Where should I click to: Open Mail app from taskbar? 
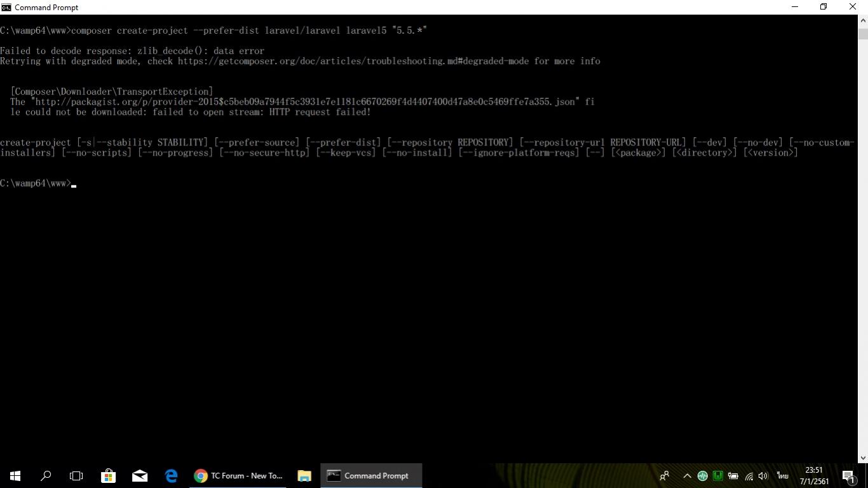pos(140,475)
